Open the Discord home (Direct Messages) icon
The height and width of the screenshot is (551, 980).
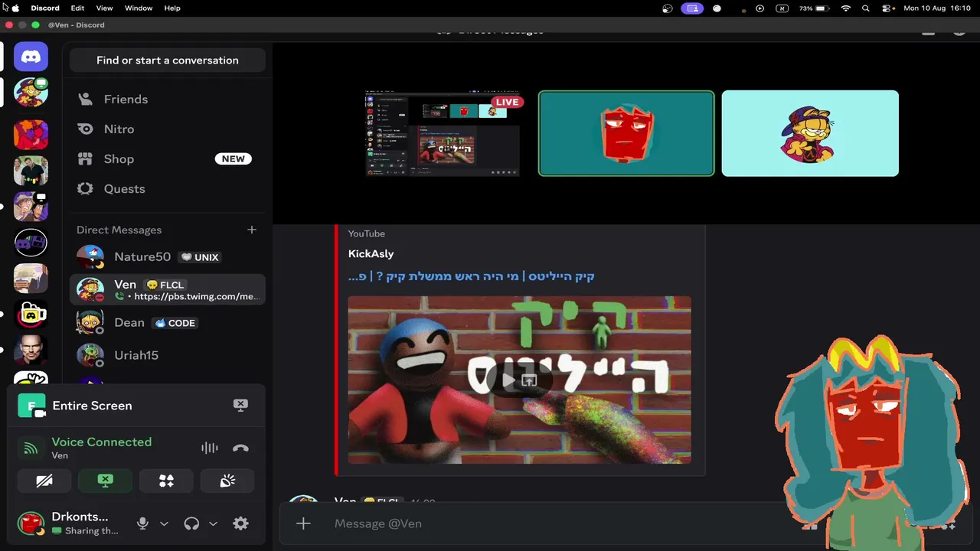pyautogui.click(x=31, y=57)
